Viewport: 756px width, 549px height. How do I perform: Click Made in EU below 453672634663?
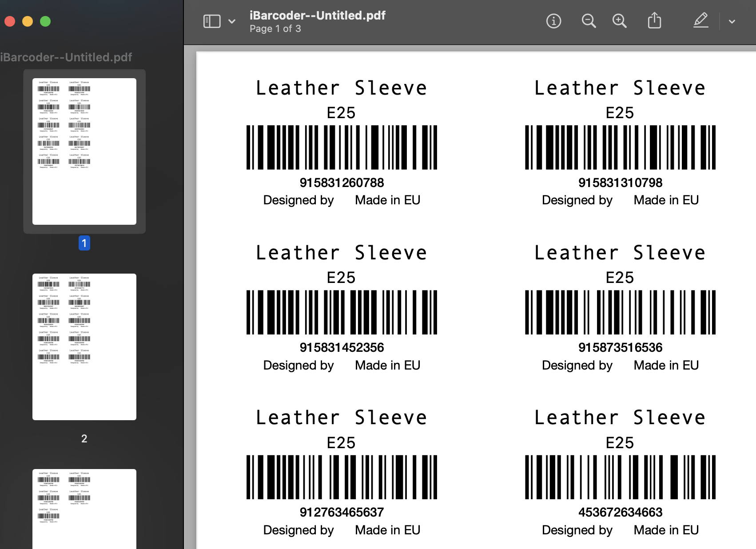[666, 530]
